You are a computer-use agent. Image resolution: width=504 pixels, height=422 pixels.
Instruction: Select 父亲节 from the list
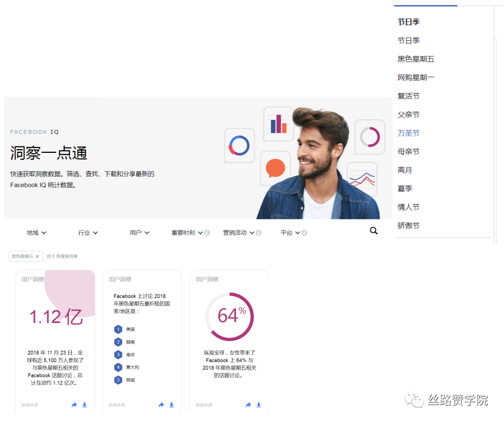[408, 115]
